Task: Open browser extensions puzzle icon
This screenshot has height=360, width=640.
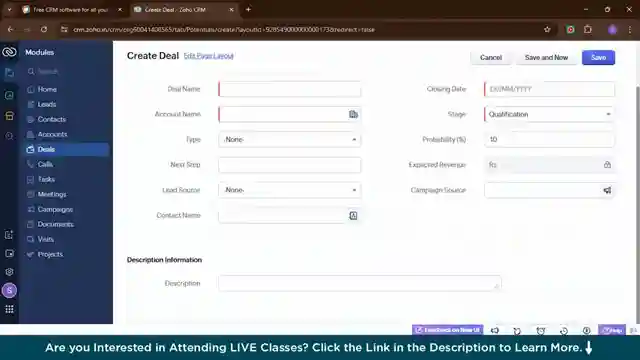Action: (x=588, y=29)
